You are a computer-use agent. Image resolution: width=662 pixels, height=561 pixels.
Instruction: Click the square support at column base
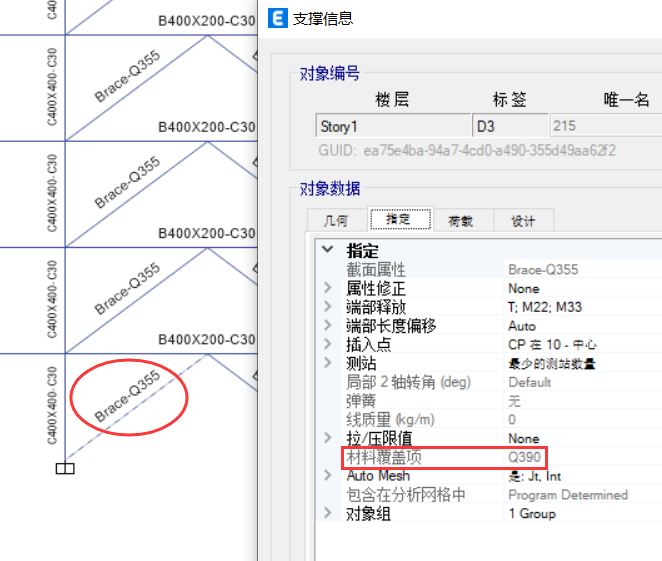[x=65, y=467]
